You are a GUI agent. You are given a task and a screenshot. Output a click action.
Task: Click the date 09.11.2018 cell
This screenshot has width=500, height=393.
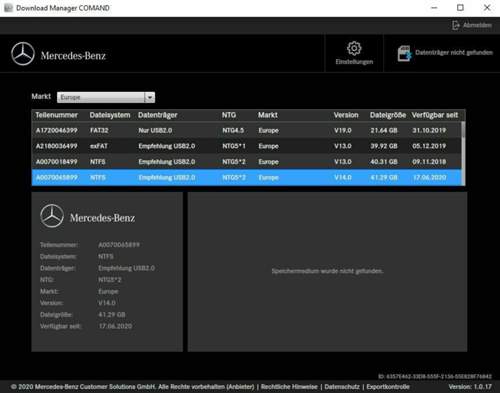tap(429, 162)
